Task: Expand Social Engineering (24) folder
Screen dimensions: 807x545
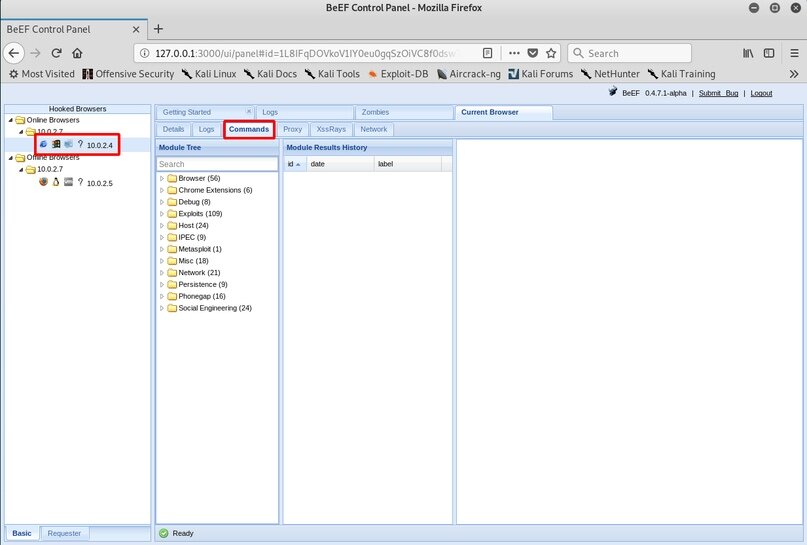Action: [162, 308]
